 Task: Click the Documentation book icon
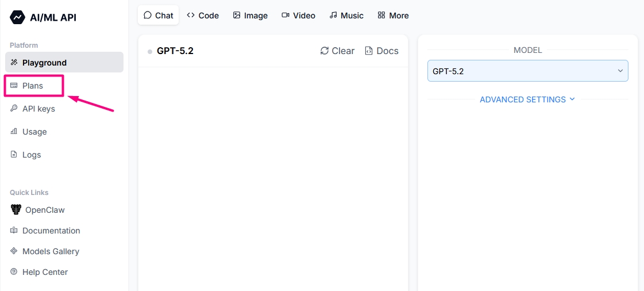[x=14, y=230]
